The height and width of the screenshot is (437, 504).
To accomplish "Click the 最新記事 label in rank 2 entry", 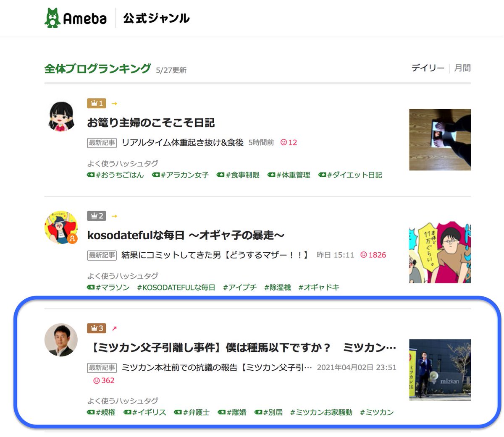I will (x=102, y=255).
